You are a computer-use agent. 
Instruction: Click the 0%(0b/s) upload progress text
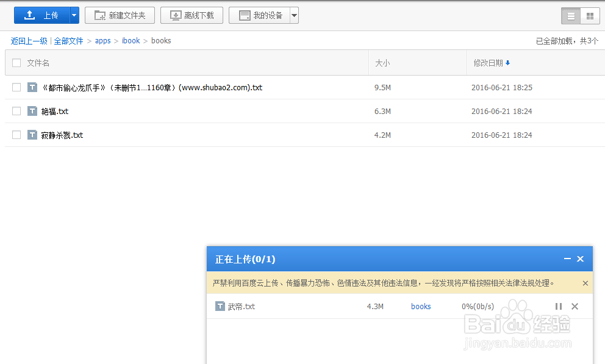[x=478, y=307]
